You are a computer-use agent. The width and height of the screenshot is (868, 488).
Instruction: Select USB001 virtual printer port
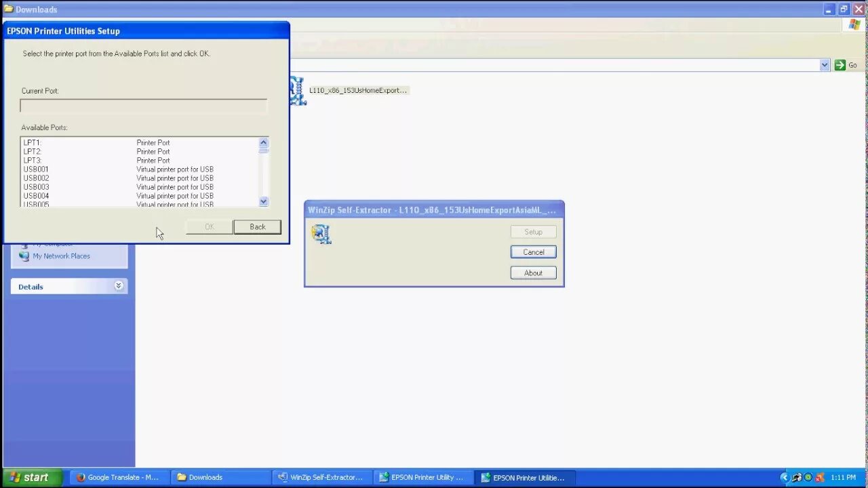(140, 169)
